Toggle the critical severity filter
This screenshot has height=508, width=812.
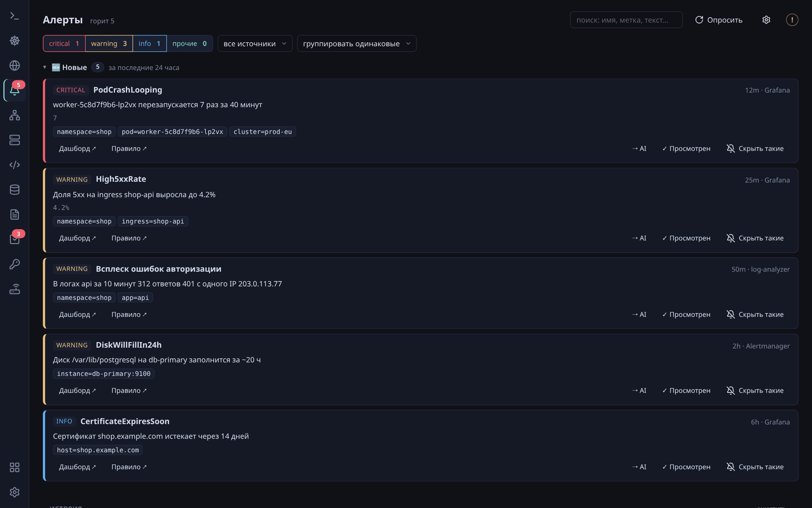[64, 44]
